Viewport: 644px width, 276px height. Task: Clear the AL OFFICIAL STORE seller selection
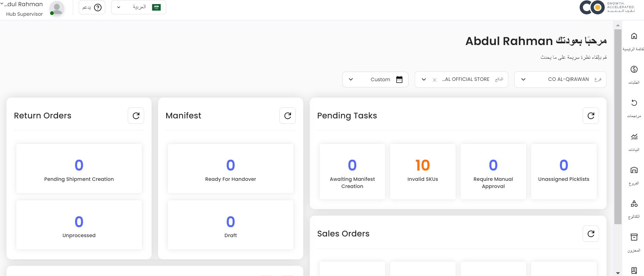point(434,80)
